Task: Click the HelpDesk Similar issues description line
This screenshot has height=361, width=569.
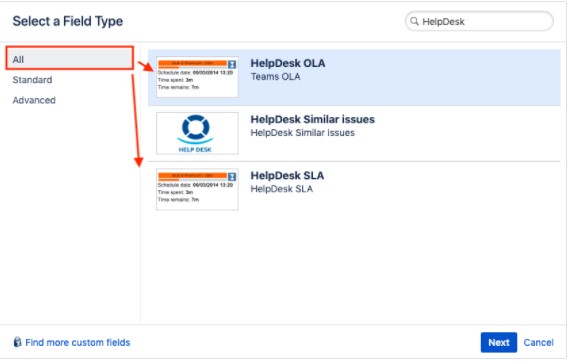Action: 302,133
